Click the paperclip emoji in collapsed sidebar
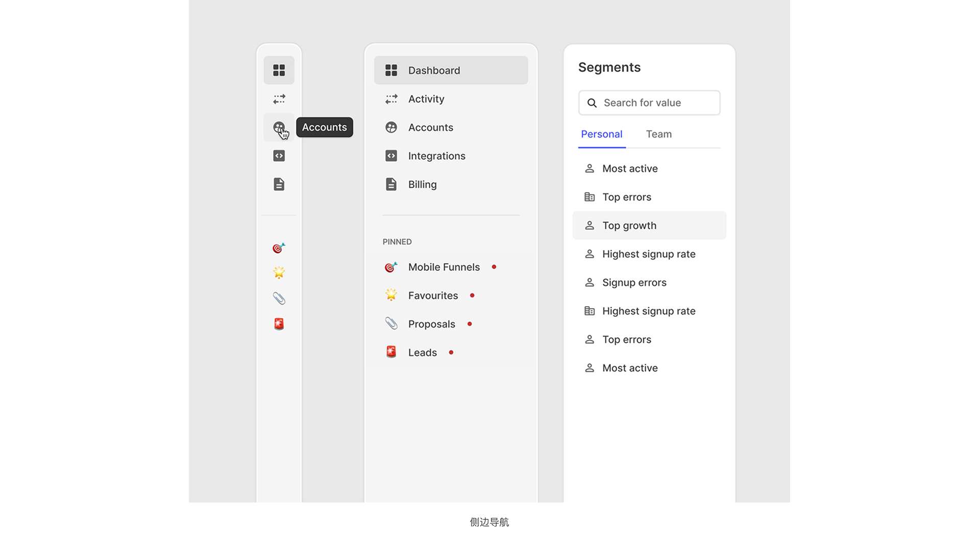Screen dimensions: 980x551 [279, 298]
